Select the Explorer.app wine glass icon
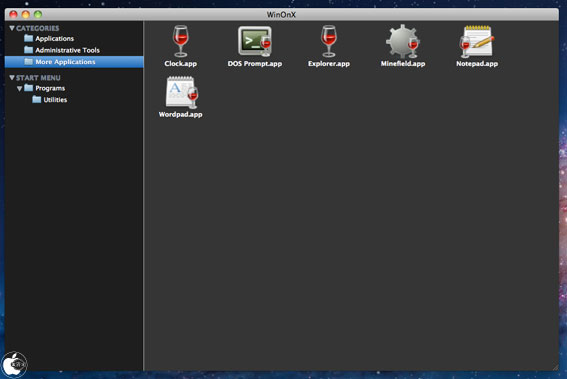The image size is (567, 379). [x=329, y=41]
